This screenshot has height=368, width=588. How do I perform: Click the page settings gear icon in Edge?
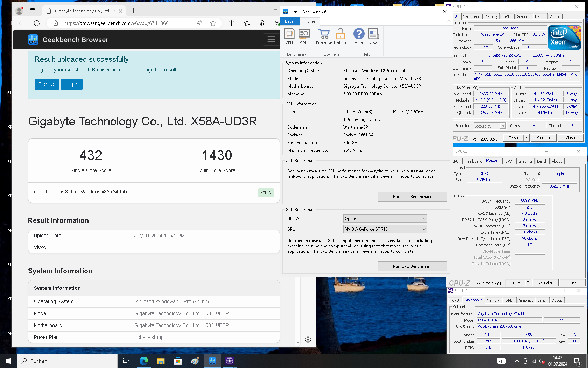pyautogui.click(x=308, y=340)
